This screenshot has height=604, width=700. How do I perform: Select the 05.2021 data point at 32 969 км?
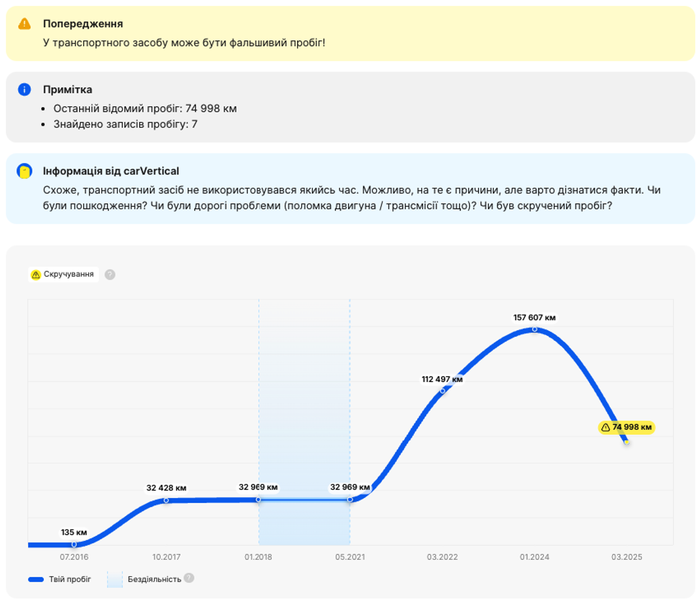[x=350, y=499]
